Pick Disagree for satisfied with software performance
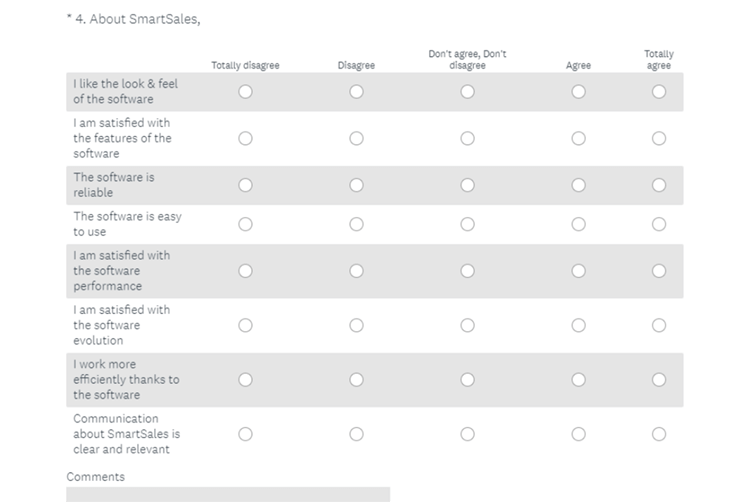 (x=356, y=271)
